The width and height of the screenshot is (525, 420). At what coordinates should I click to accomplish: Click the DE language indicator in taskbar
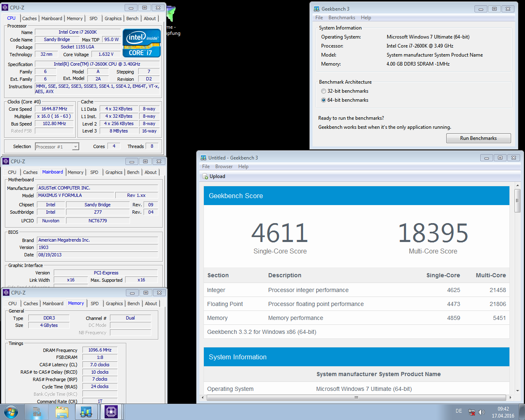pyautogui.click(x=459, y=411)
